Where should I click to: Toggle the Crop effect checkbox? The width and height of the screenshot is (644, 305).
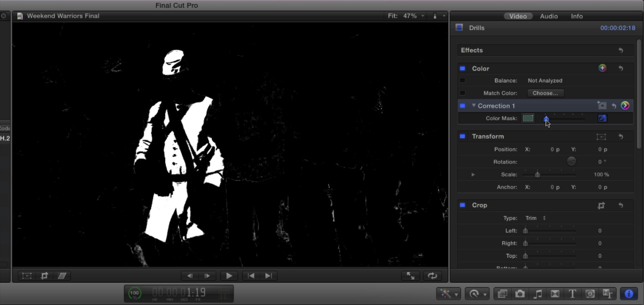click(x=463, y=205)
